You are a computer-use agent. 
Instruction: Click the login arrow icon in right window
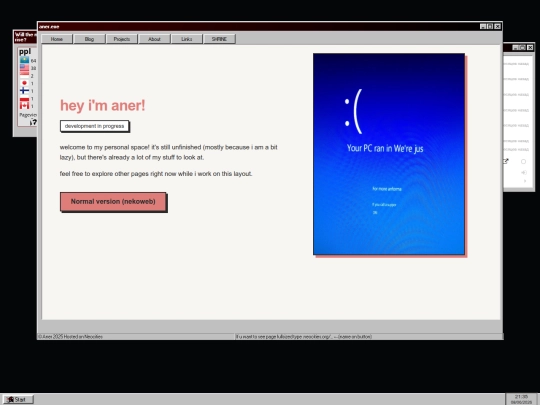pyautogui.click(x=524, y=173)
